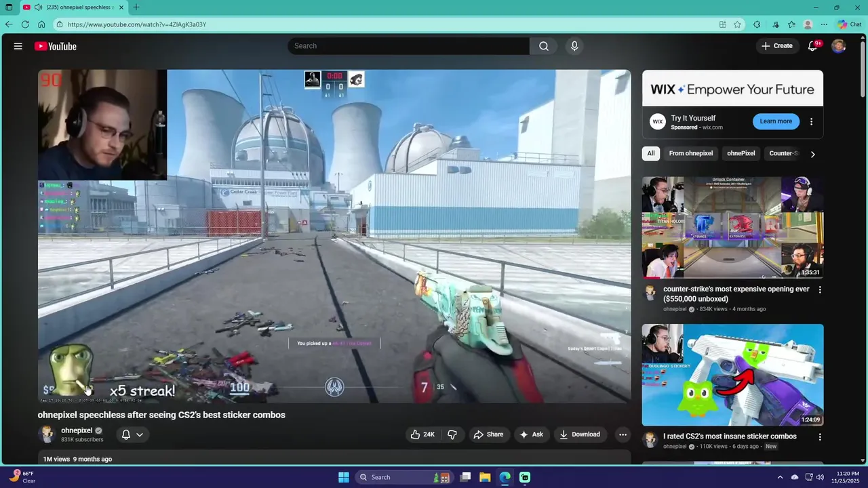Open the media control music icon
This screenshot has height=488, width=868.
pos(775,24)
